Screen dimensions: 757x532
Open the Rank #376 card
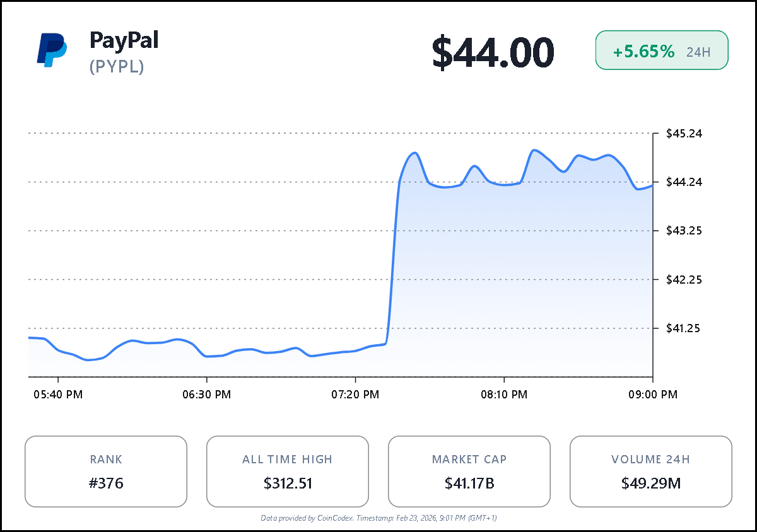tap(106, 471)
